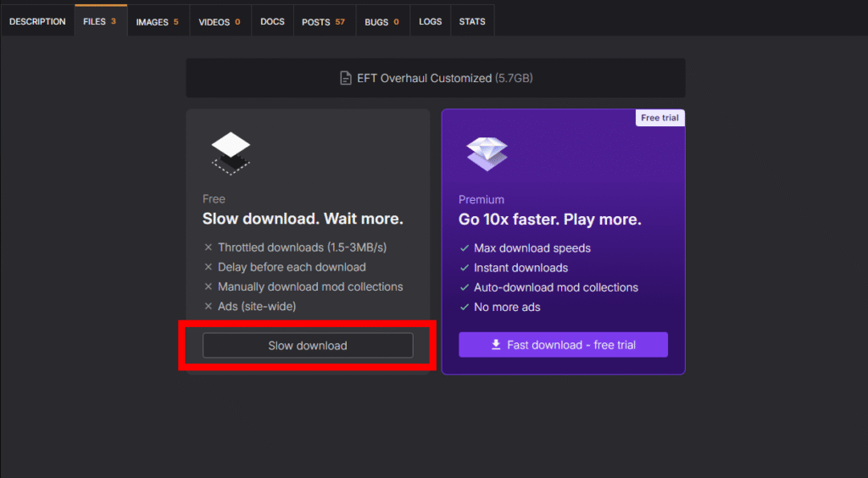The width and height of the screenshot is (868, 478).
Task: Click the X icon next to Ads (site-wide)
Action: [209, 306]
